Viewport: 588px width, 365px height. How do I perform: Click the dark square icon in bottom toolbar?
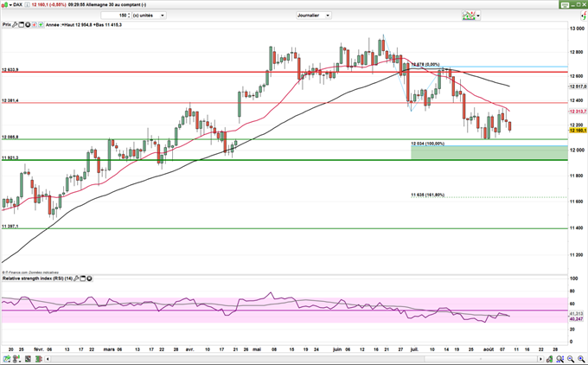coord(28,359)
